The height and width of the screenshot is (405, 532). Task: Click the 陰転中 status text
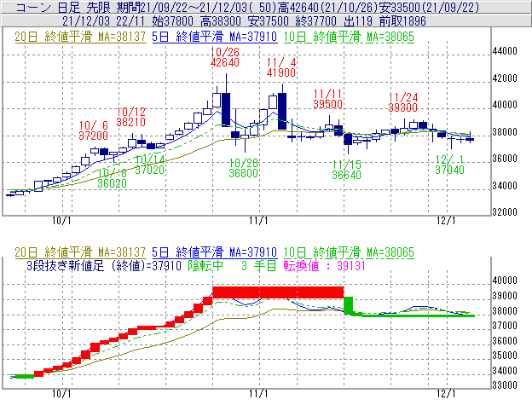click(205, 265)
